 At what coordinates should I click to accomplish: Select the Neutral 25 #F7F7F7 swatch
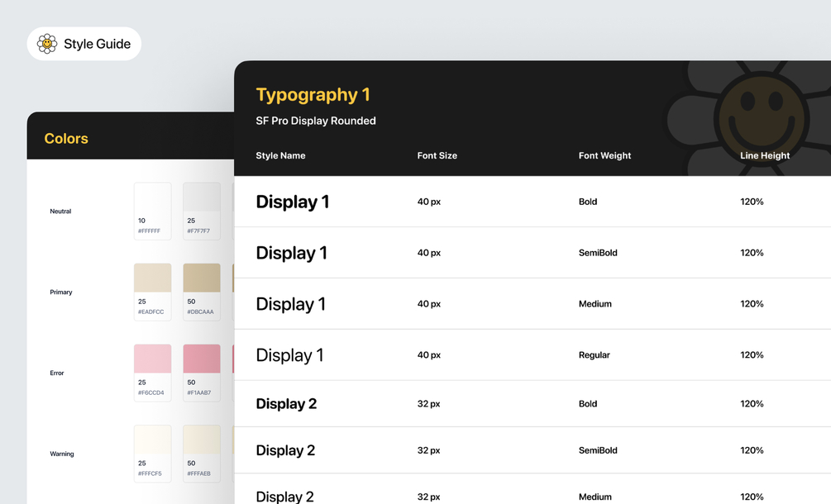[202, 212]
